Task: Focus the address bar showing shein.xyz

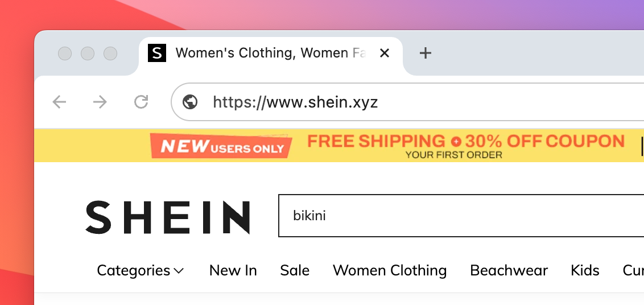Action: [398, 102]
